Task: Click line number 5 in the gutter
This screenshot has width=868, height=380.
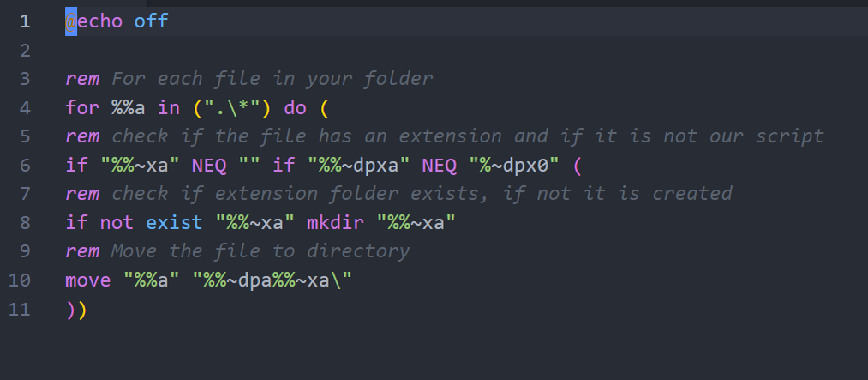Action: (x=24, y=136)
